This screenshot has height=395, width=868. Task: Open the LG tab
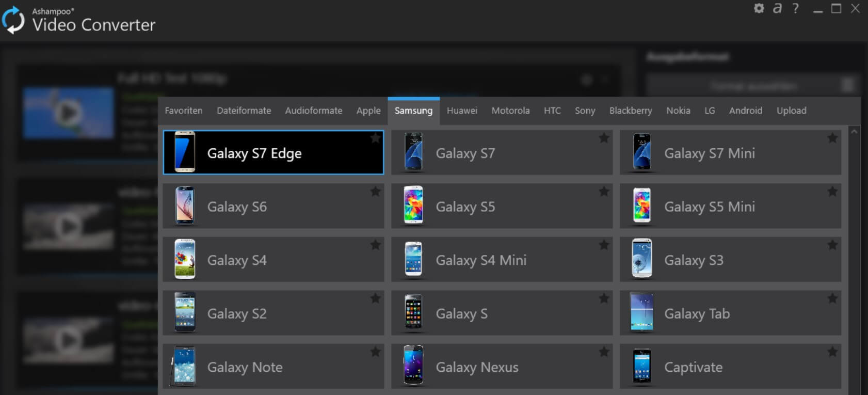710,110
